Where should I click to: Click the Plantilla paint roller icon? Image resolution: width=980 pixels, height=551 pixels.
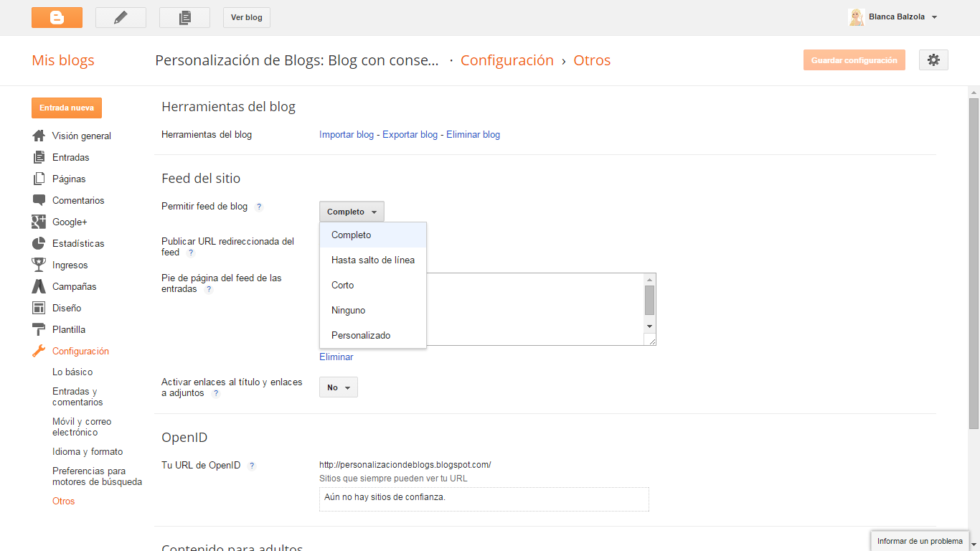(x=39, y=329)
